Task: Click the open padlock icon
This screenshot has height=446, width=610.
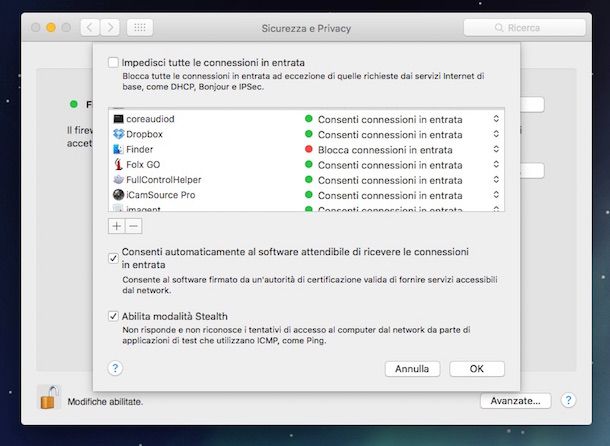Action: pos(49,397)
